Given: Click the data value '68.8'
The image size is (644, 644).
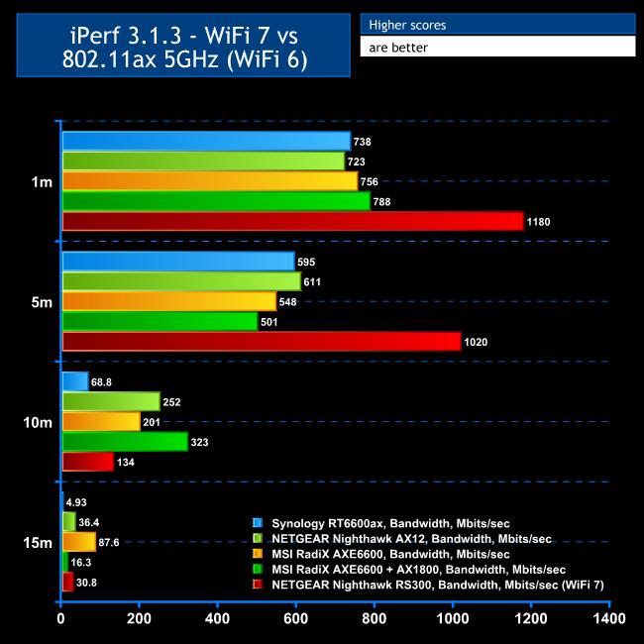Looking at the screenshot, I should coord(101,382).
